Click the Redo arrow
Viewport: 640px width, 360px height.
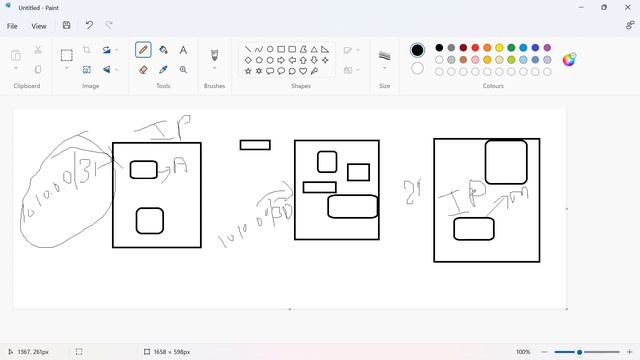click(x=109, y=25)
